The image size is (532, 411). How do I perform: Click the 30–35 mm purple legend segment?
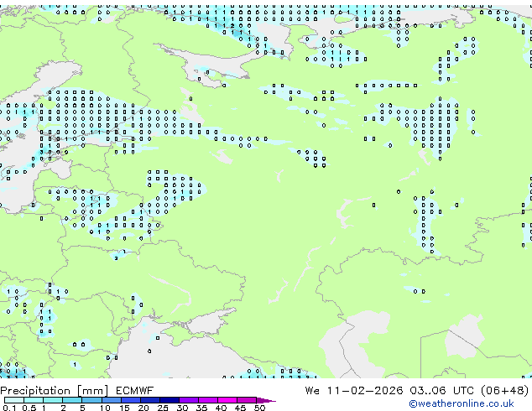(189, 400)
